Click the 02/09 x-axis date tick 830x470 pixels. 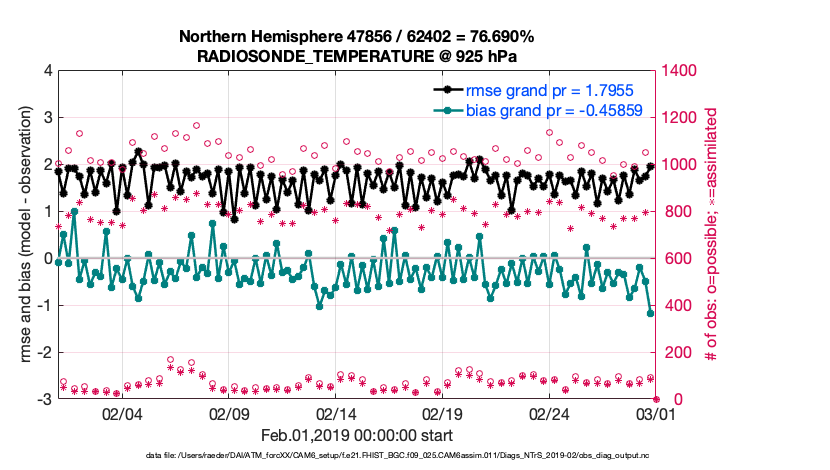click(x=229, y=413)
